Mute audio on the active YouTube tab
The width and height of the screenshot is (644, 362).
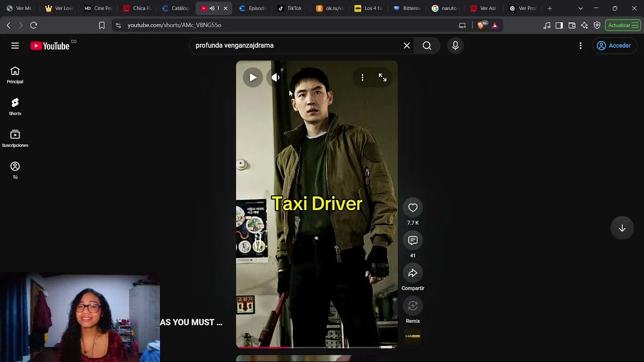point(212,9)
